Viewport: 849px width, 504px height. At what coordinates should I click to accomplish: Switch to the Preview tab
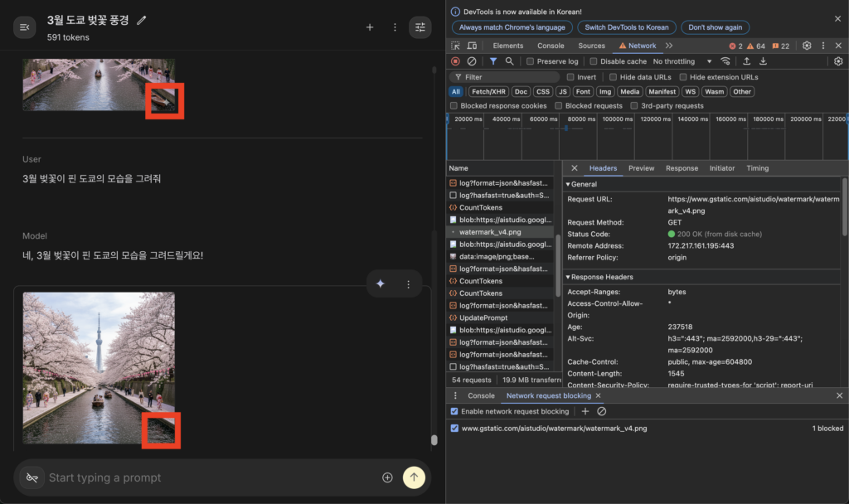point(641,168)
